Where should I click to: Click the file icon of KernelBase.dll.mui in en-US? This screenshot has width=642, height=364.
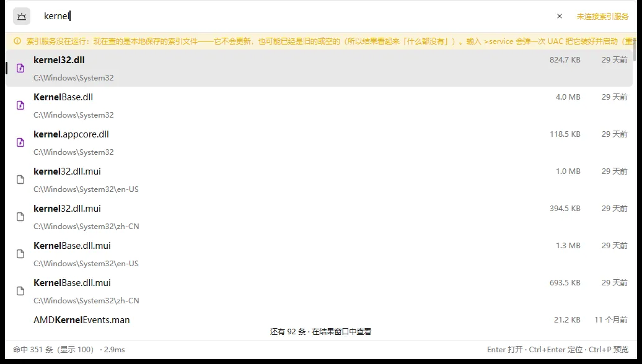click(20, 254)
